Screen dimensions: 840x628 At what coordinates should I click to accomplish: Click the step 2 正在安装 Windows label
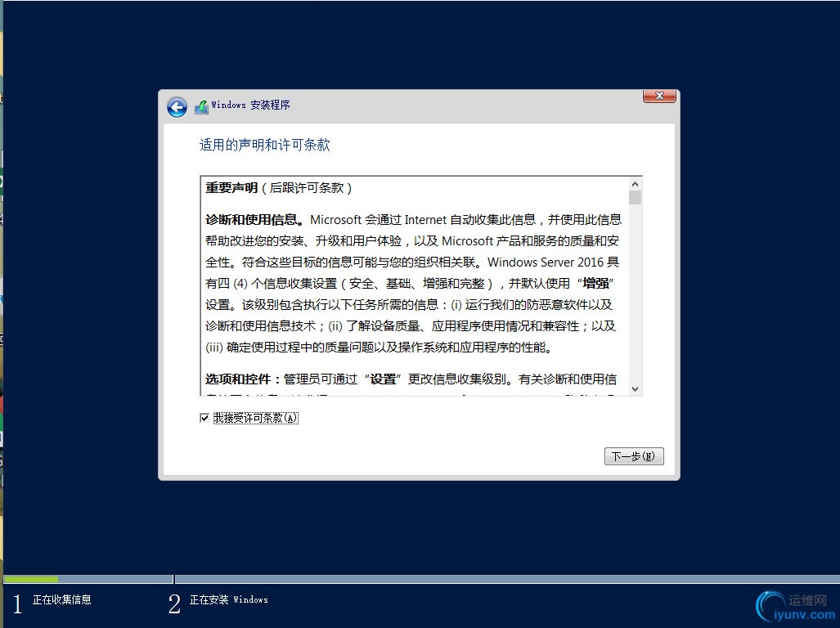[x=229, y=599]
